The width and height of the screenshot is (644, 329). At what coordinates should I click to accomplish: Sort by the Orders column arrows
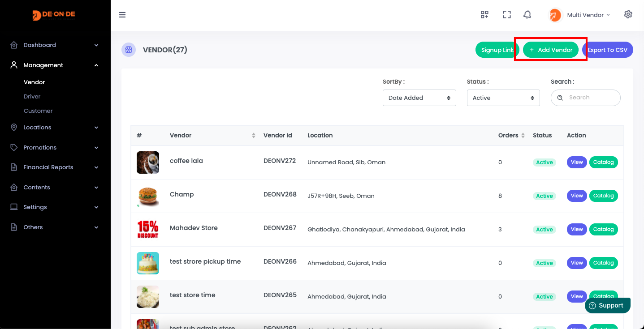523,136
